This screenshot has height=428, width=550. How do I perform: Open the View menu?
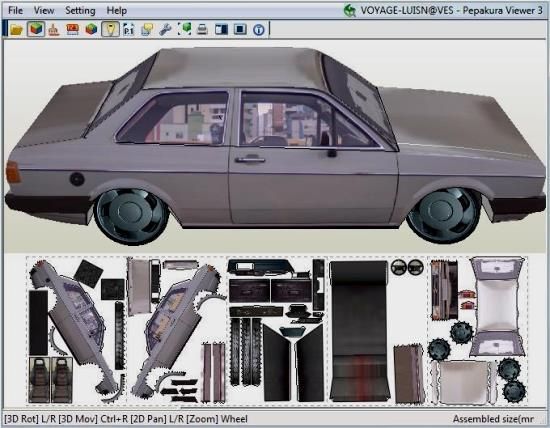pos(44,11)
